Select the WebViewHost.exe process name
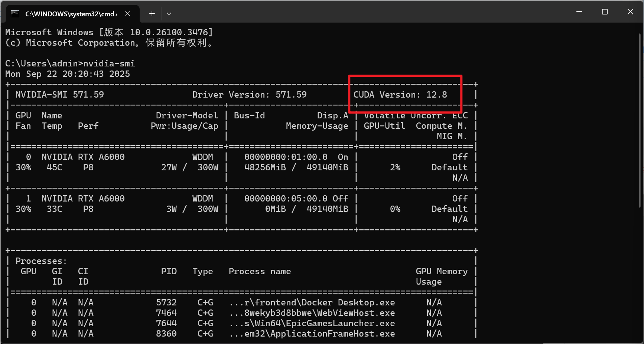 click(312, 313)
